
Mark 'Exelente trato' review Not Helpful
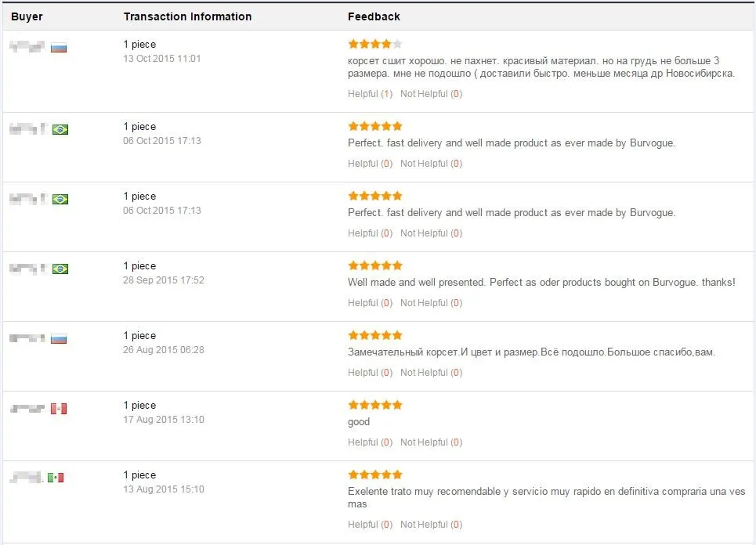click(431, 525)
